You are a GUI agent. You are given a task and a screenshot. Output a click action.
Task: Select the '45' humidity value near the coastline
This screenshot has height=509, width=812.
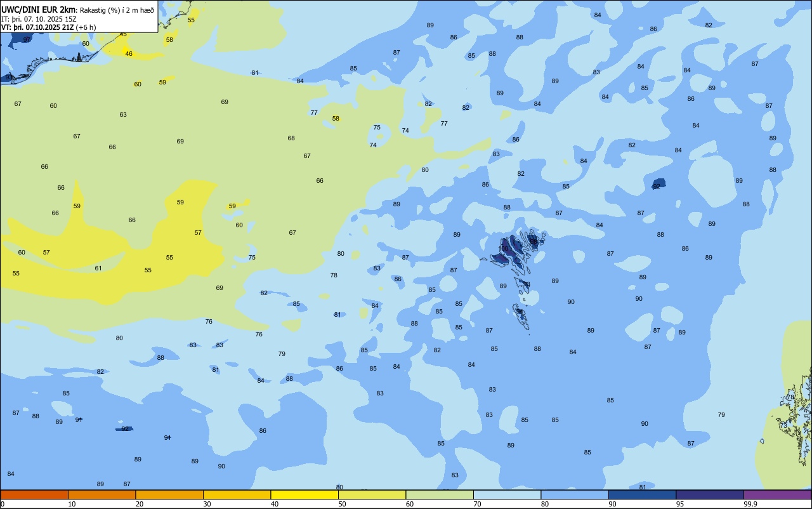pyautogui.click(x=123, y=34)
